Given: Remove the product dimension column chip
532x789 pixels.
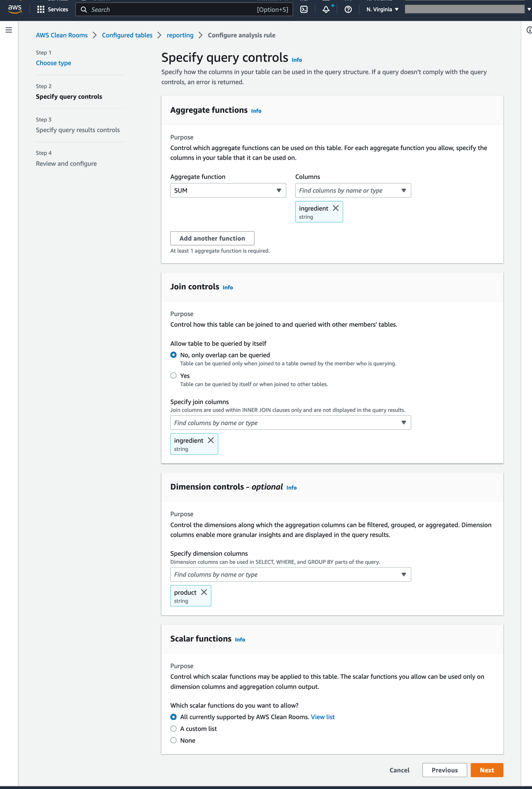Looking at the screenshot, I should [x=204, y=592].
